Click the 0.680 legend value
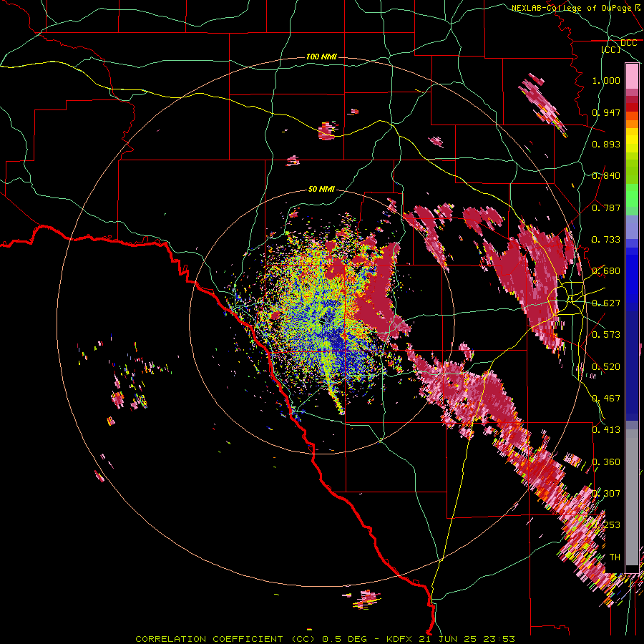The width and height of the screenshot is (644, 644). point(606,271)
